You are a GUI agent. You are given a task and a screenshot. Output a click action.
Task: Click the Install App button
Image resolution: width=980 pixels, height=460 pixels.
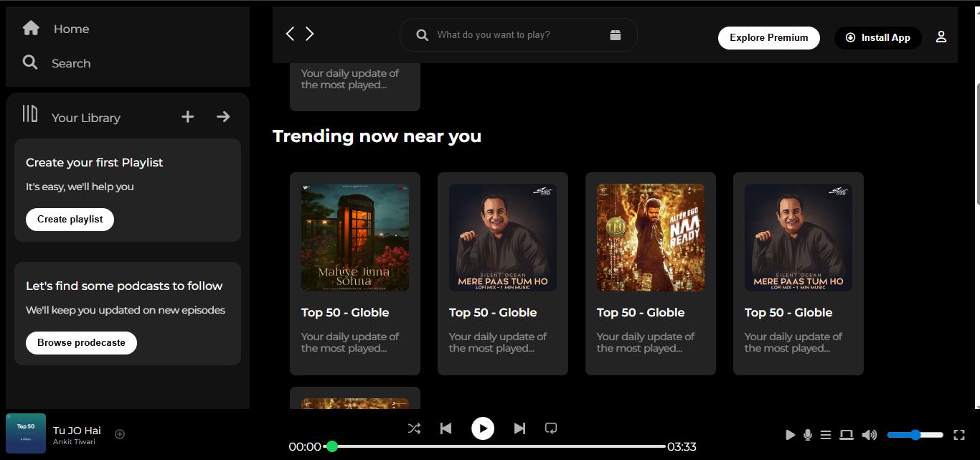pos(878,38)
